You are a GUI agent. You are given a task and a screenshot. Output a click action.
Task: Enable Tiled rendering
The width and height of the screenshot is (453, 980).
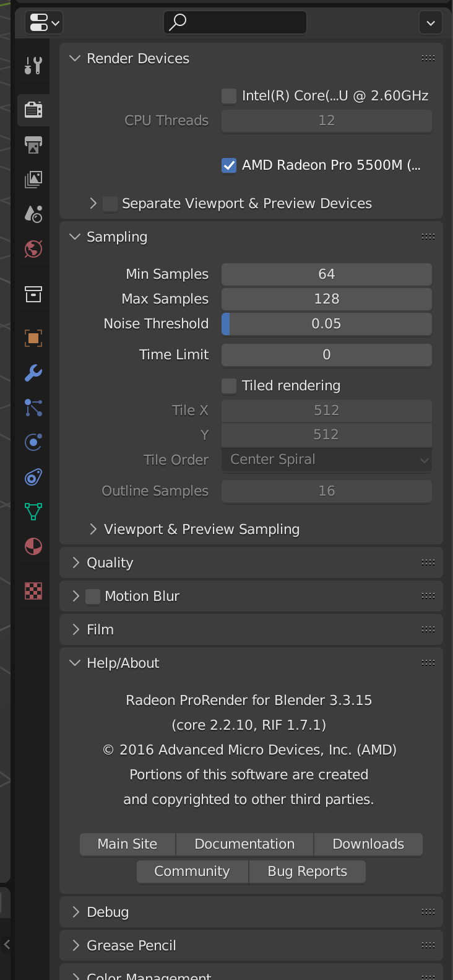pyautogui.click(x=228, y=385)
